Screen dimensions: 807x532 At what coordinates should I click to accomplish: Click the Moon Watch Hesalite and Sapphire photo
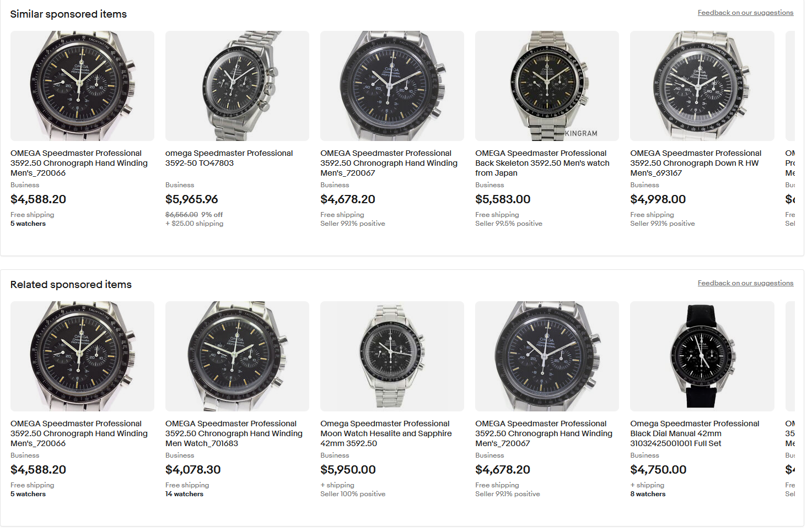click(x=392, y=356)
